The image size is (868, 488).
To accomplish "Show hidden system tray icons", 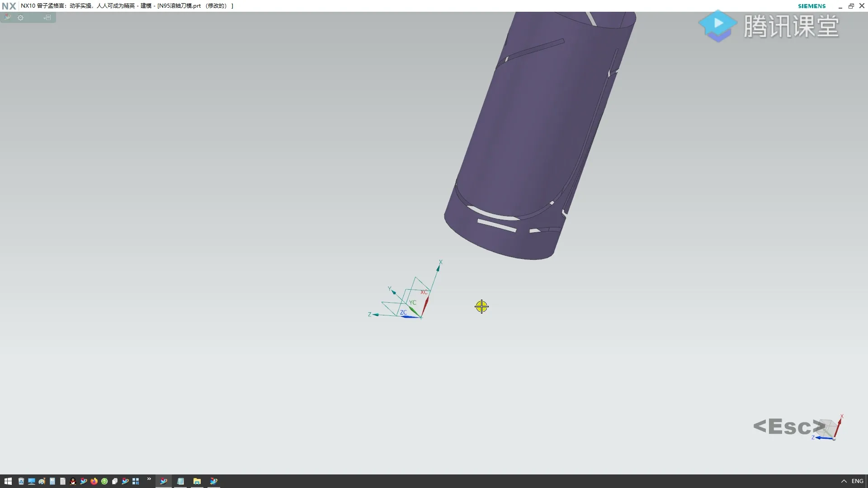I will point(844,481).
